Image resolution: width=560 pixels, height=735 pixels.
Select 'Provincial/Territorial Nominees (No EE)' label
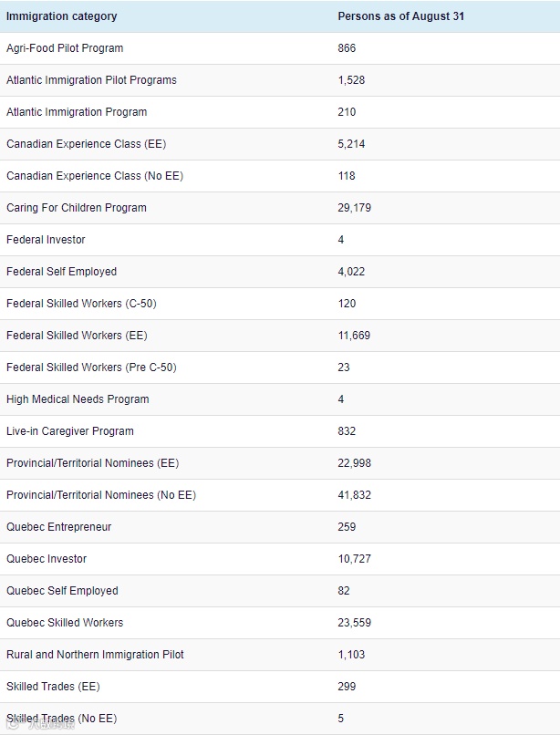(101, 494)
